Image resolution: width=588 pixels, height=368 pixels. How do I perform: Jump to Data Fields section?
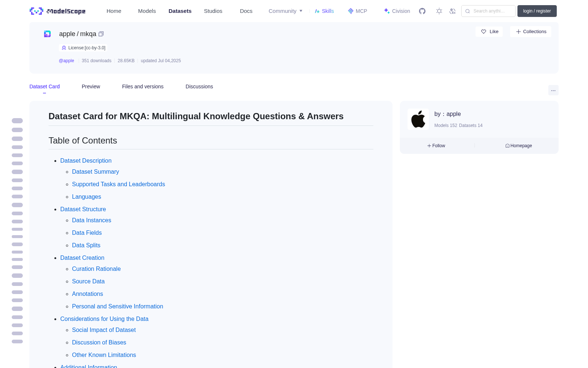click(87, 233)
